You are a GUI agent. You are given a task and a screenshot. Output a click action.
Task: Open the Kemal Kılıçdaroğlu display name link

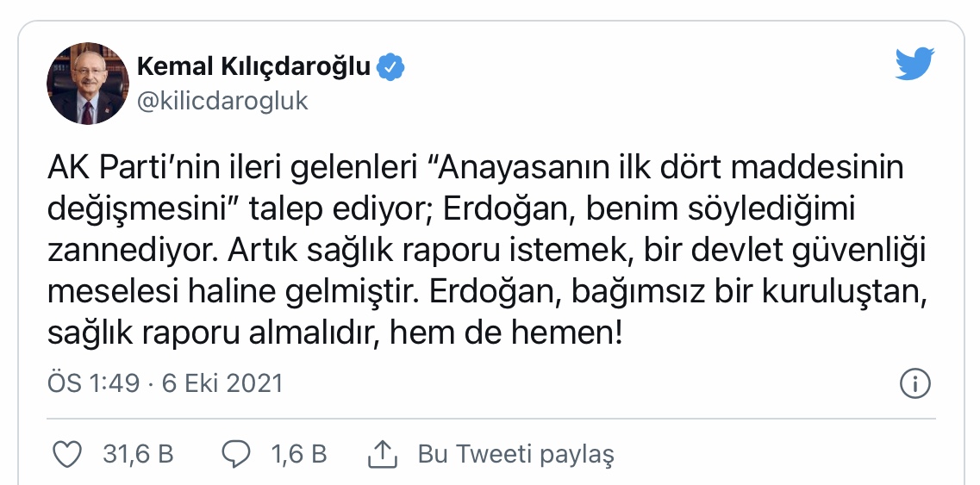[254, 66]
